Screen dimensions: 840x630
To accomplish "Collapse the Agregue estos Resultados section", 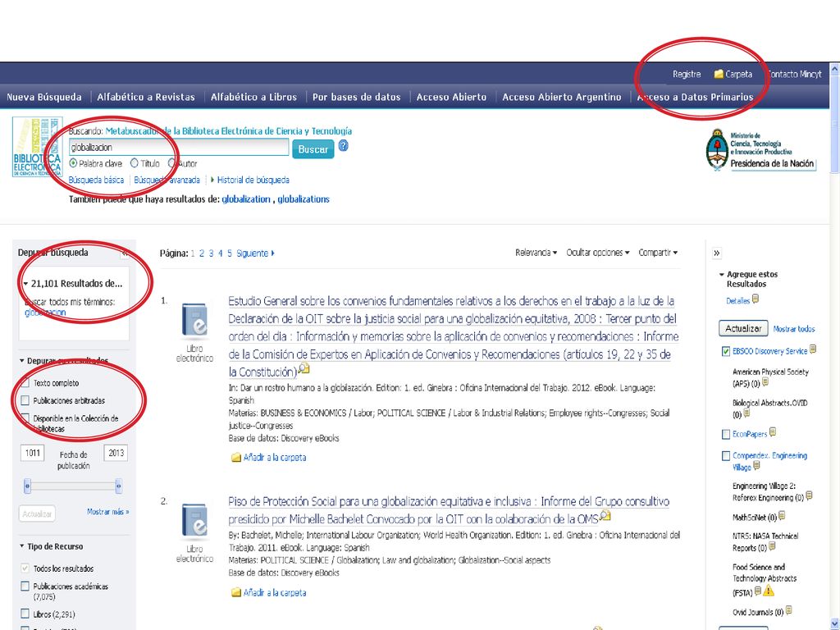I will pyautogui.click(x=722, y=274).
